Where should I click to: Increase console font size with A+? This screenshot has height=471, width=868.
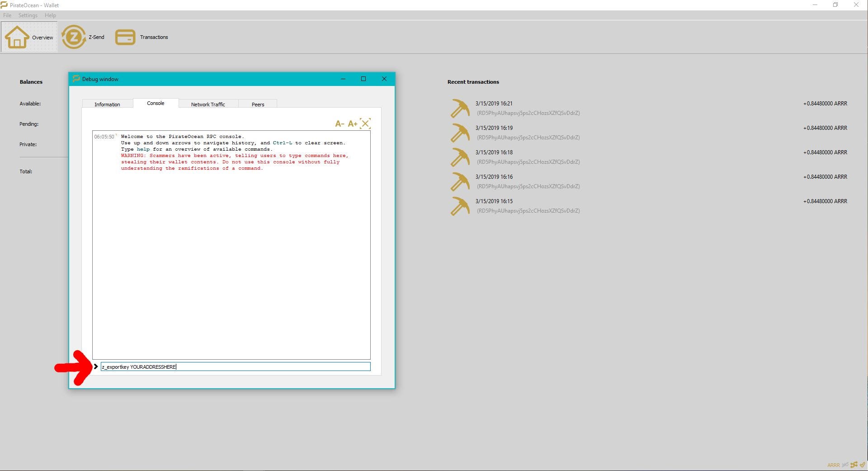[353, 124]
